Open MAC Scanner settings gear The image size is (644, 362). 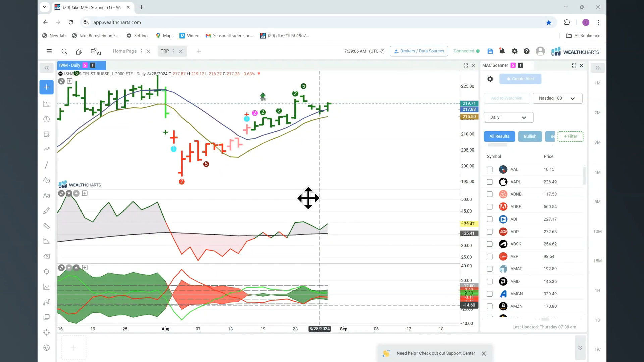tap(490, 79)
